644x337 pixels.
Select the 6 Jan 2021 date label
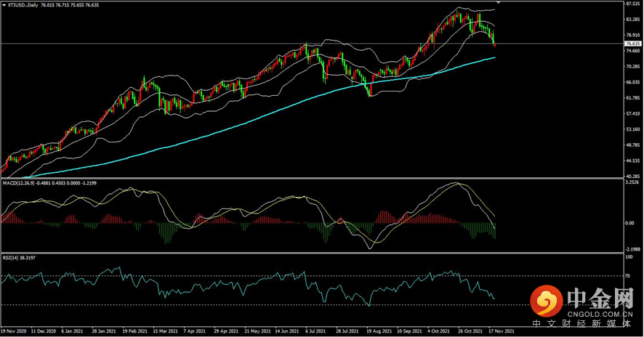click(x=72, y=331)
